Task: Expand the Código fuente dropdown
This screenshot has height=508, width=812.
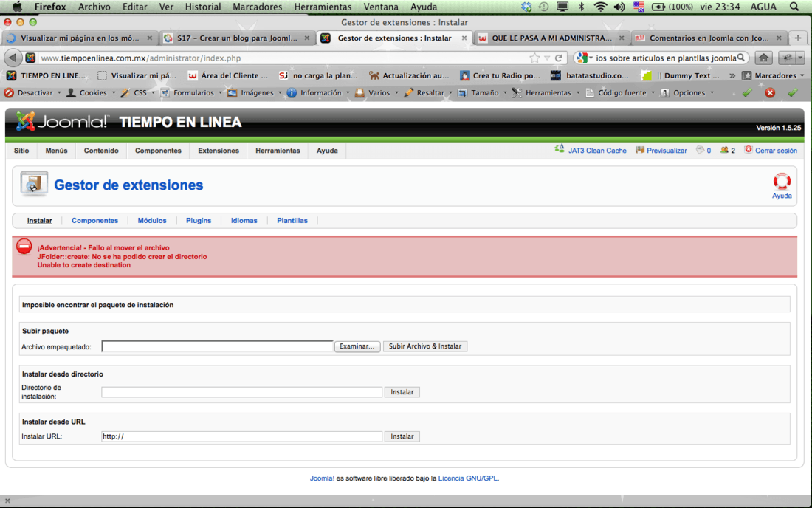Action: pos(653,93)
